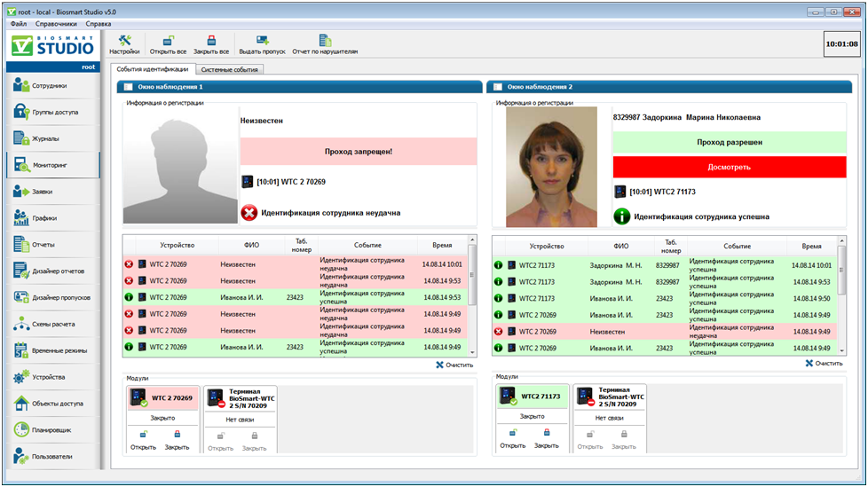The width and height of the screenshot is (868, 487).
Task: Click the Открыть все toolbar icon
Action: pos(168,44)
